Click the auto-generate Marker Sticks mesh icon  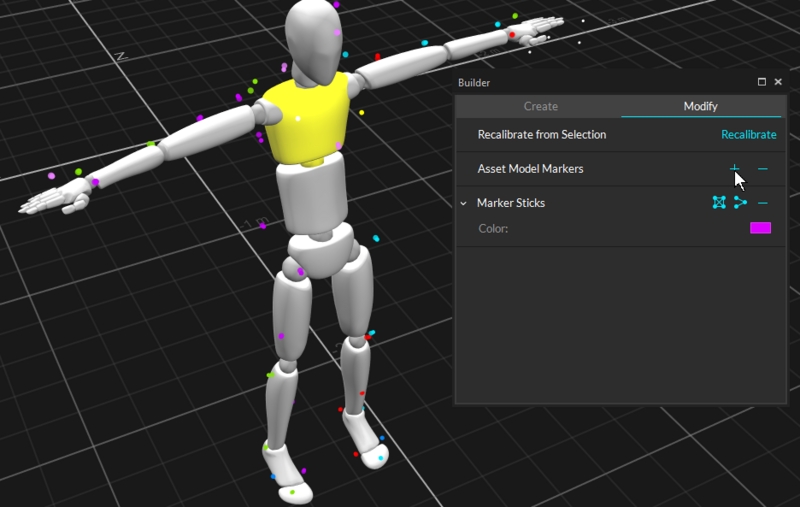click(718, 203)
